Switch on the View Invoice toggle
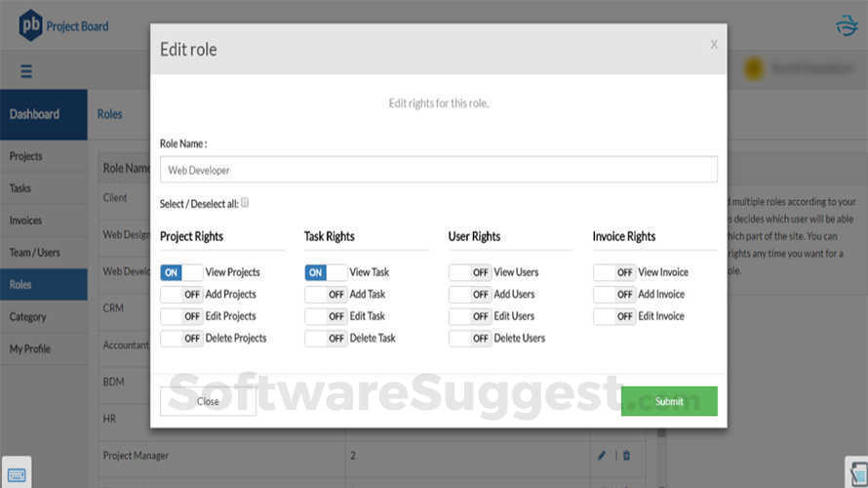 point(614,272)
